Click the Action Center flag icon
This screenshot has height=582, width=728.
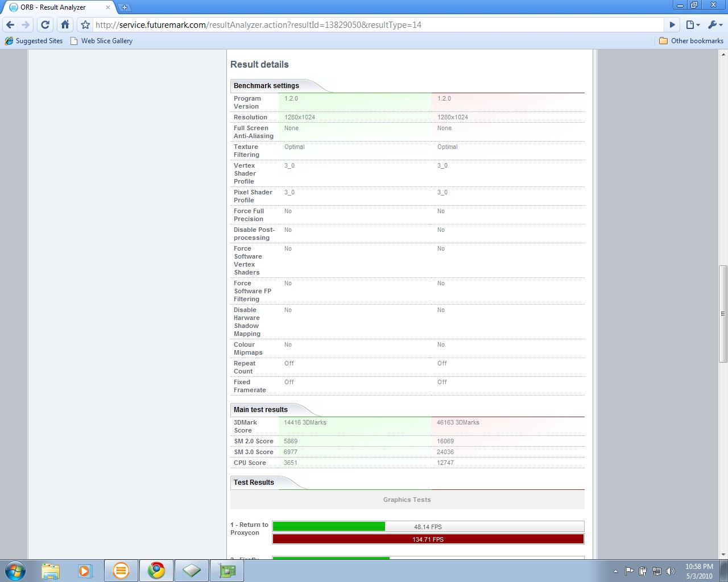[x=629, y=571]
